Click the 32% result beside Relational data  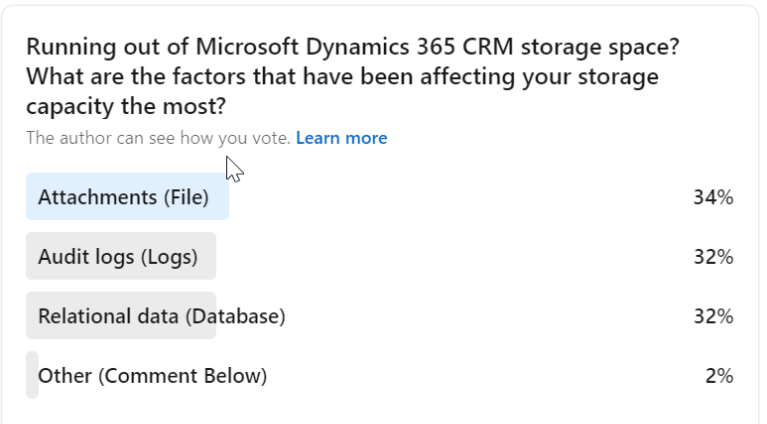point(713,316)
